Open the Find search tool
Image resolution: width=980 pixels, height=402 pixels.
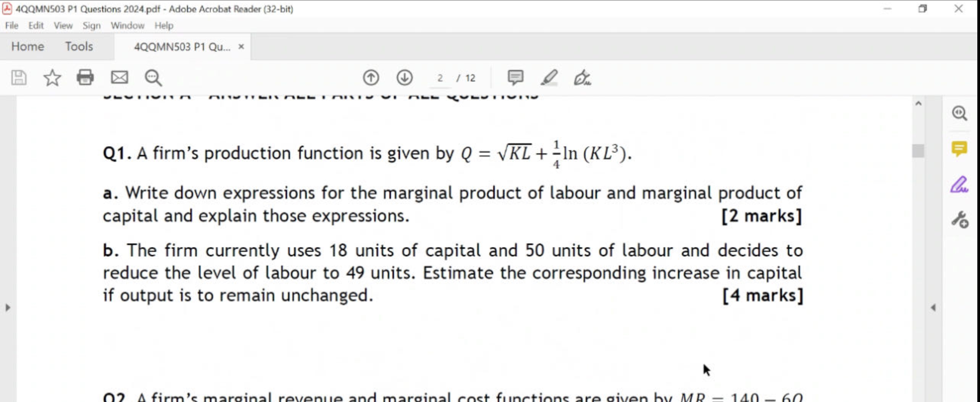(x=152, y=78)
